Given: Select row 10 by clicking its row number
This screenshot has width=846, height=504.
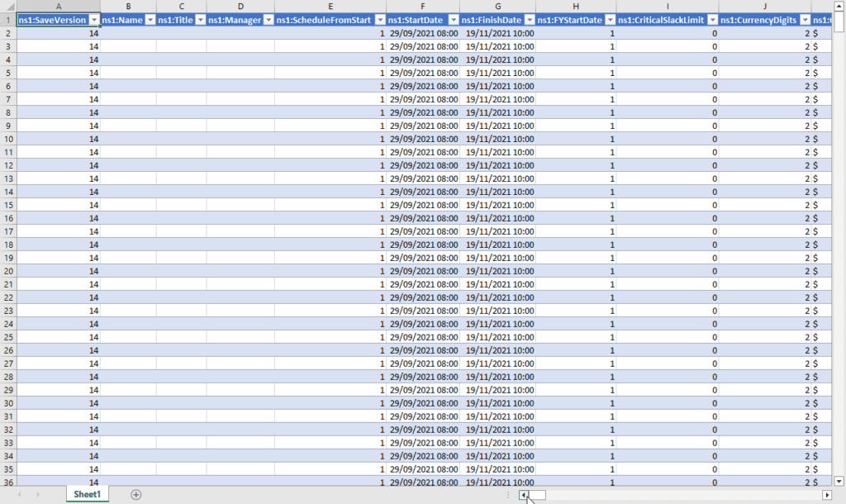Looking at the screenshot, I should point(8,139).
